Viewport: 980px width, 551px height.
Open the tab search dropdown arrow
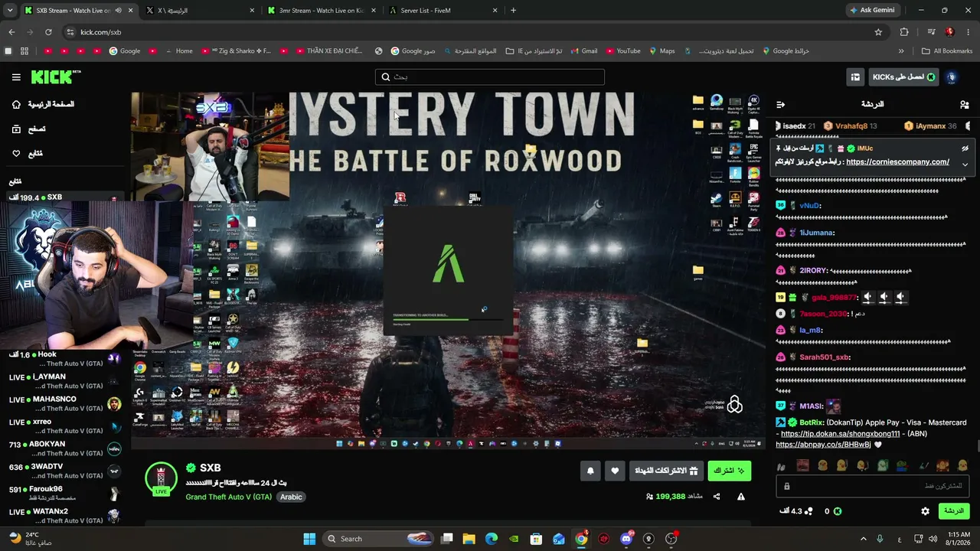tap(10, 11)
